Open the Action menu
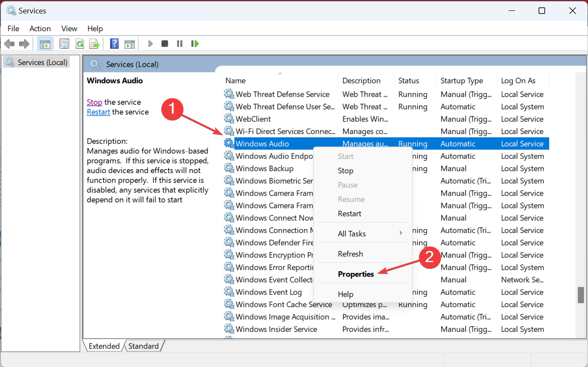This screenshot has width=588, height=367. [x=40, y=29]
